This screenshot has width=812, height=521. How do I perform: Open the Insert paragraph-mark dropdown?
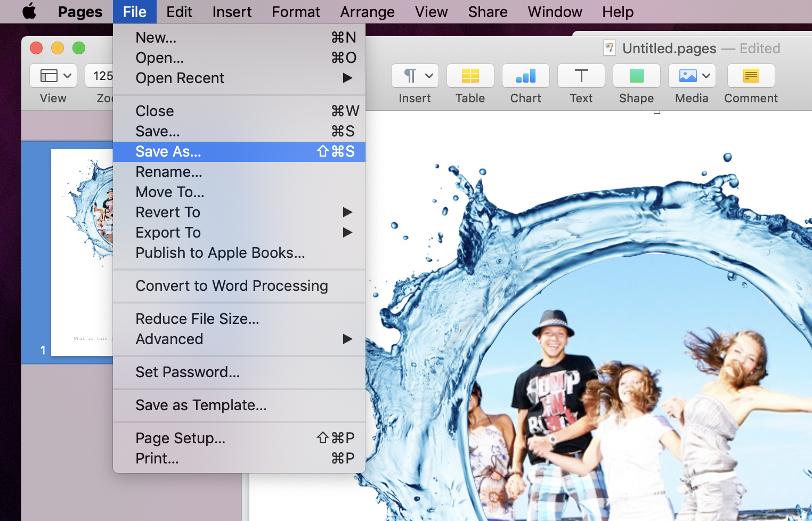click(x=415, y=76)
